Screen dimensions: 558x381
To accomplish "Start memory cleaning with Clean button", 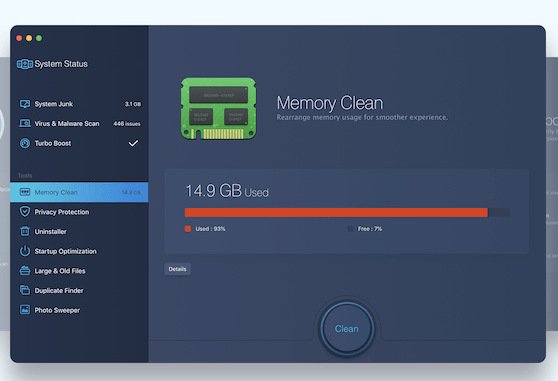I will [347, 328].
